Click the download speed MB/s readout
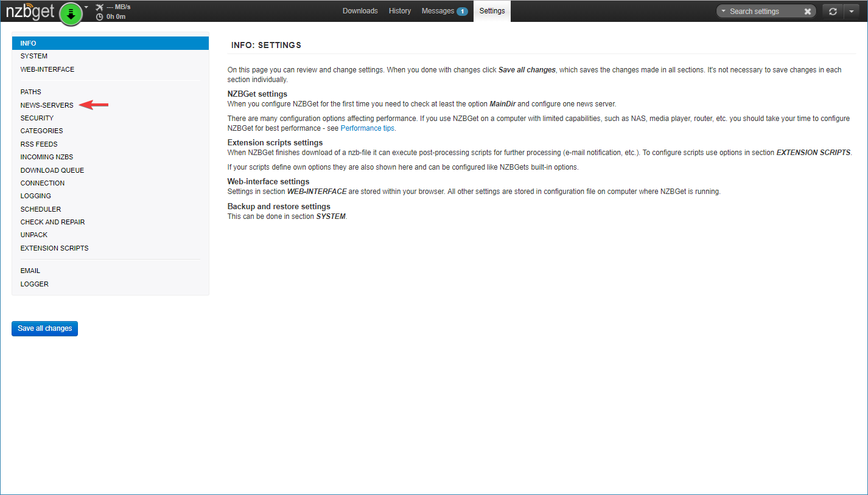Viewport: 868px width, 495px height. 119,7
